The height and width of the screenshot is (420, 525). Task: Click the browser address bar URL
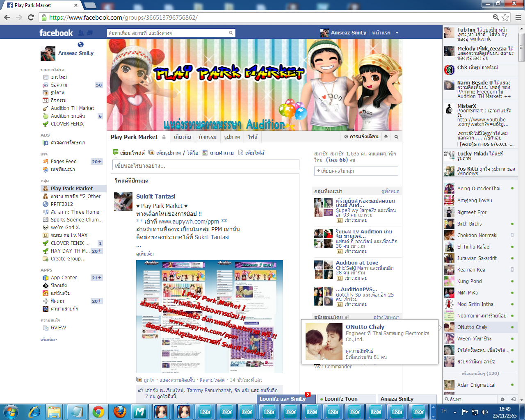click(x=123, y=18)
